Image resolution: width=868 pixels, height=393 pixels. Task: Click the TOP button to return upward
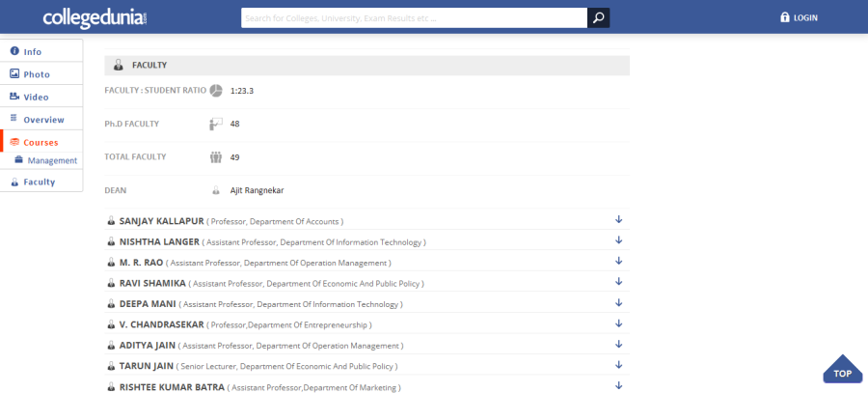click(x=843, y=369)
